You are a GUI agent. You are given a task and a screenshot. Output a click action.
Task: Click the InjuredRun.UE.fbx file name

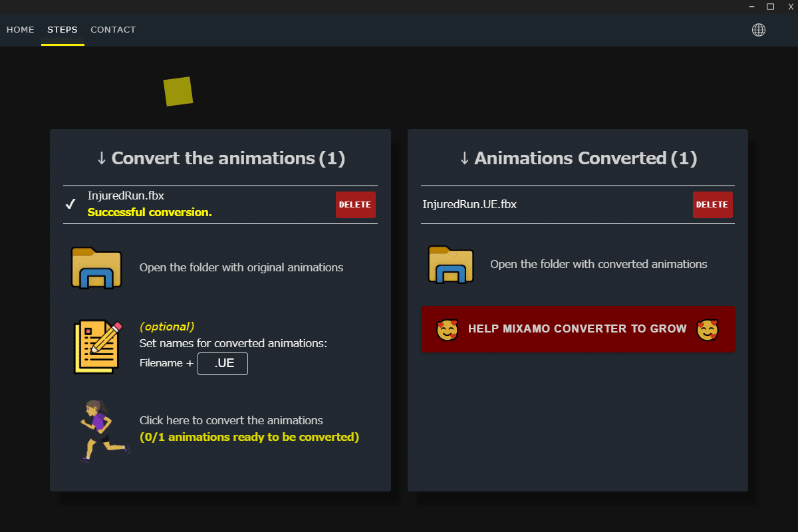click(469, 204)
